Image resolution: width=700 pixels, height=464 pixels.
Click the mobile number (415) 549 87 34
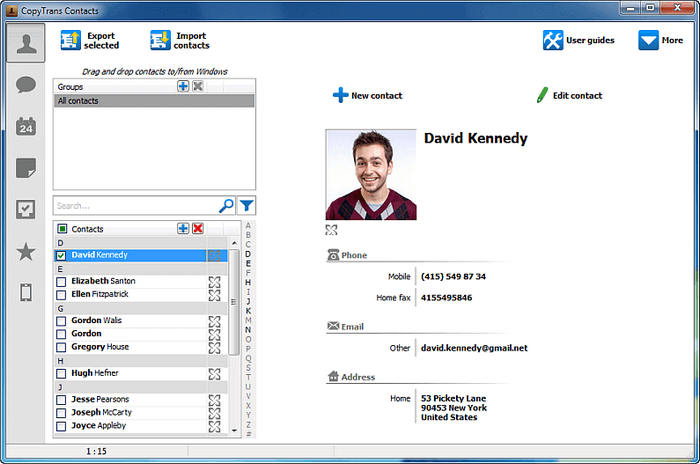coord(453,276)
